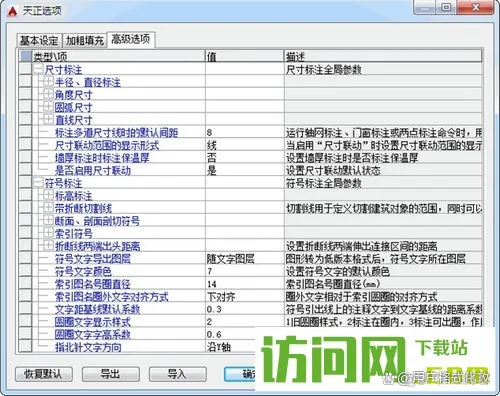This screenshot has height=396, width=500.
Task: Expand the 折断线两端出头距离 node
Action: (49, 245)
